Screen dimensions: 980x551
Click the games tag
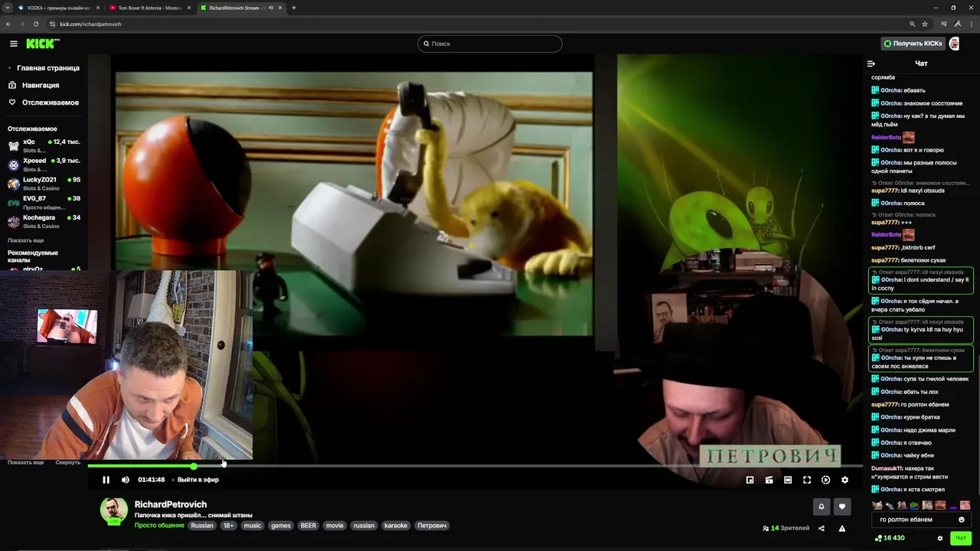click(281, 526)
